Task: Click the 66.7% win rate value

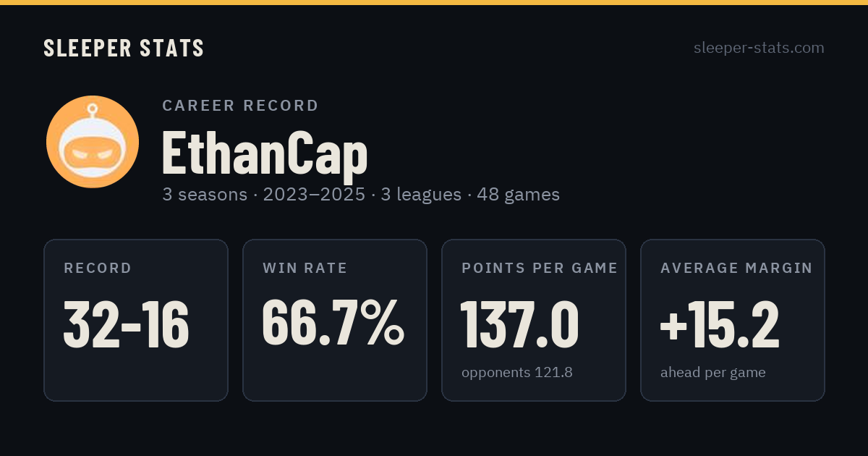Action: 333,321
